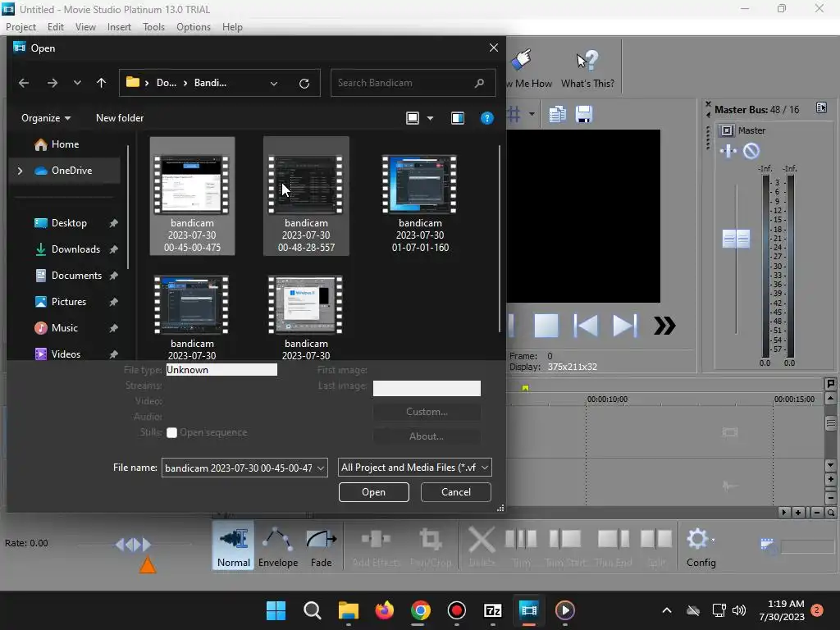Open Config gear menu
840x630 pixels.
[701, 546]
